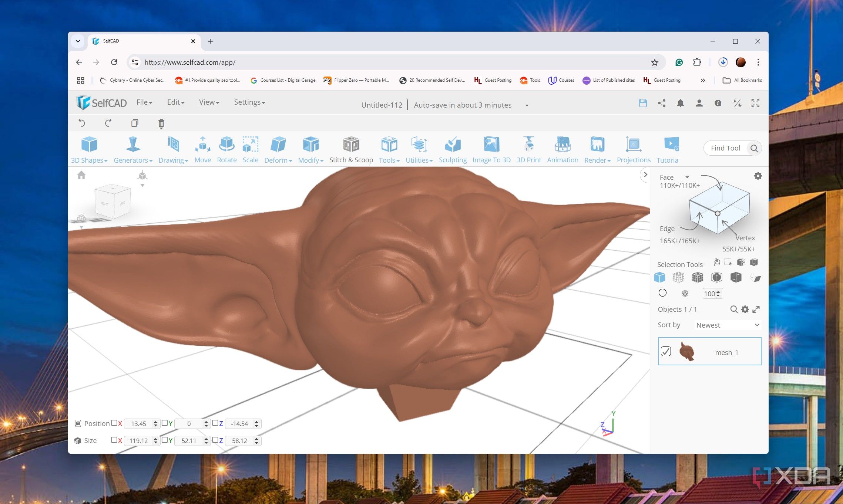Select the circle brush radio option
843x504 pixels.
coord(662,293)
